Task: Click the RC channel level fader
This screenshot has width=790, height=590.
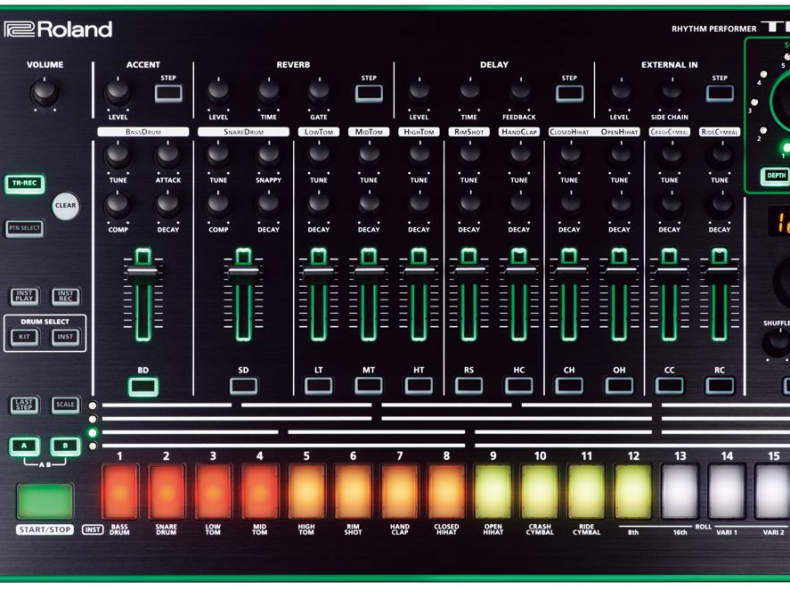Action: click(719, 271)
